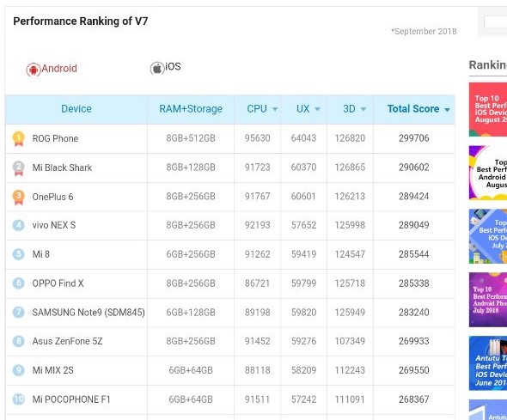Screen dimensions: 507x420
Task: Click the rank 5 badge icon
Action: coord(18,254)
